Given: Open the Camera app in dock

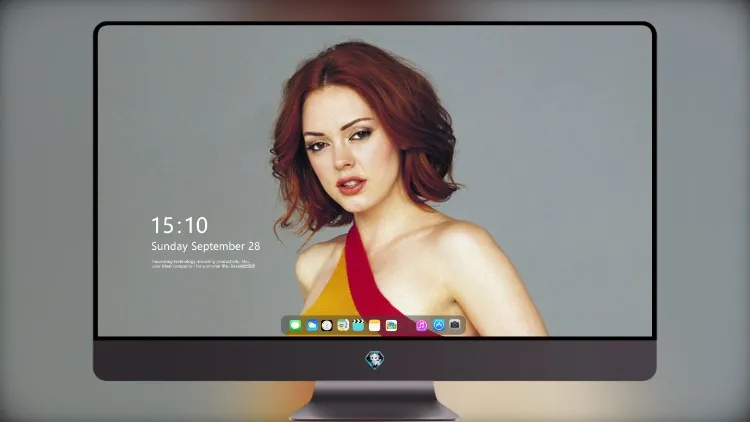Looking at the screenshot, I should tap(455, 325).
